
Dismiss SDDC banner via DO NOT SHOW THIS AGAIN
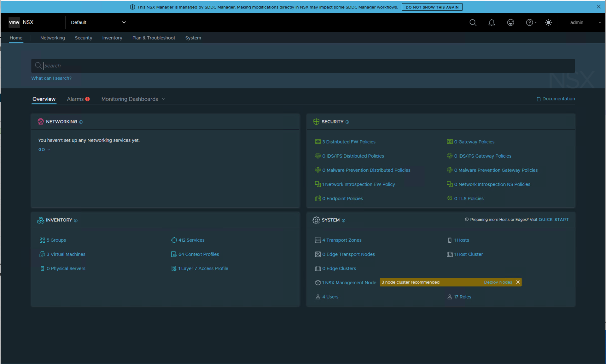432,7
